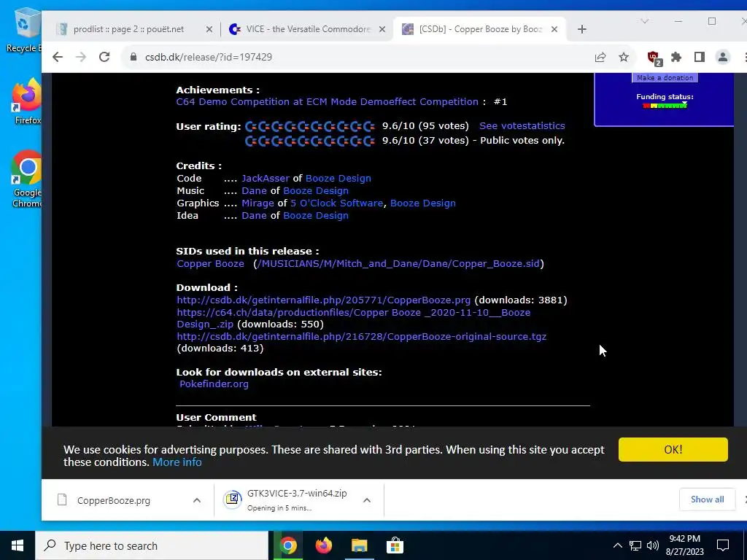Open See votestatistics link
Viewport: 747px width, 560px height.
(522, 125)
